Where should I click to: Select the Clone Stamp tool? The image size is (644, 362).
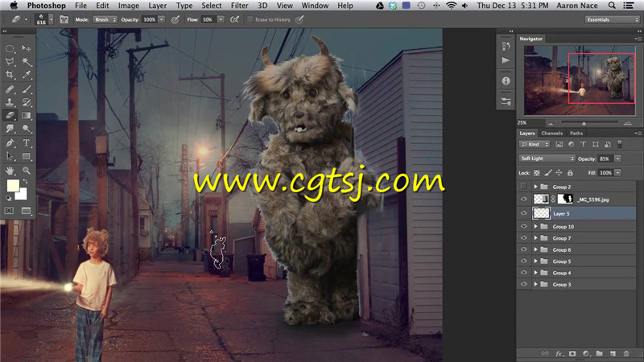point(10,102)
